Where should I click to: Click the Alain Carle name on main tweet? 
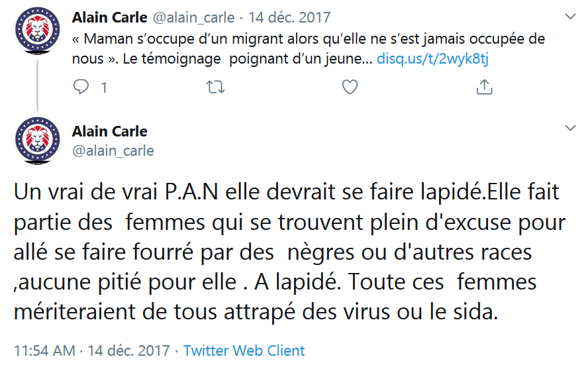pyautogui.click(x=110, y=131)
